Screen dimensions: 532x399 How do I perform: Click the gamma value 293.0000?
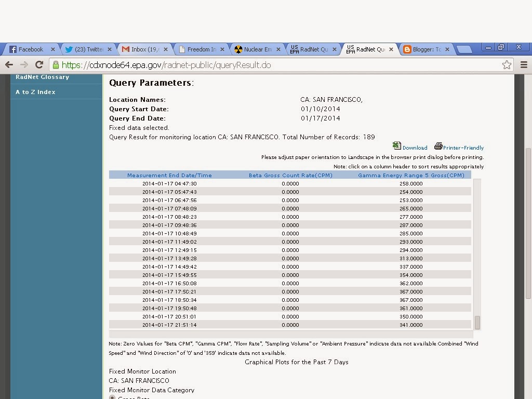(x=411, y=242)
